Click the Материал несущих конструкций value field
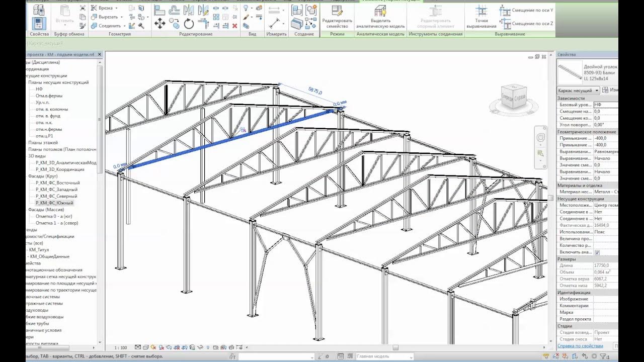Viewport: 644px width, 362px height. (x=605, y=192)
